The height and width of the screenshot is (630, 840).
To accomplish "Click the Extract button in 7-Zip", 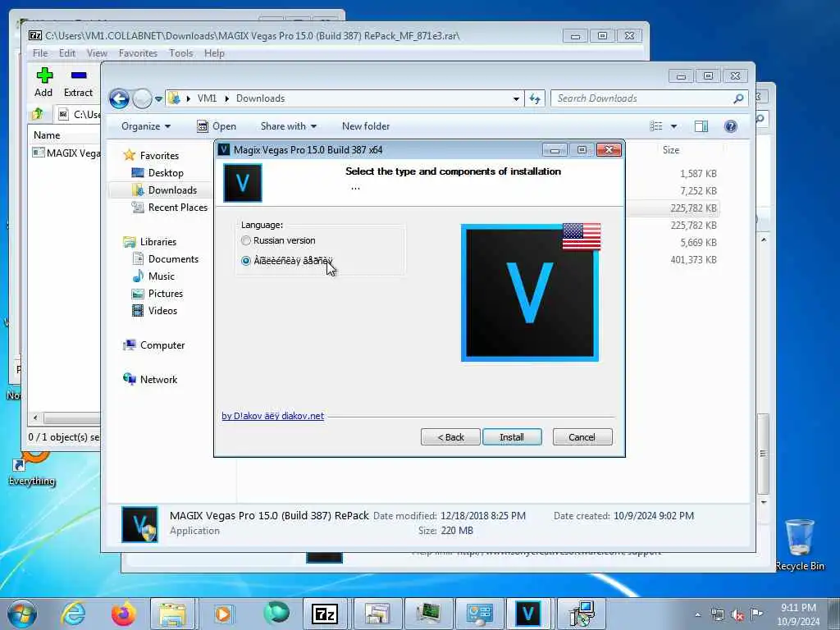I will pos(78,82).
